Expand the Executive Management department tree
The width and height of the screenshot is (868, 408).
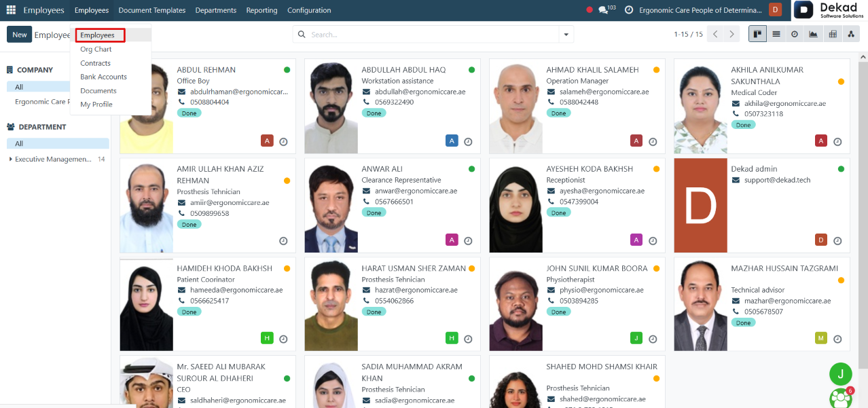pos(11,160)
